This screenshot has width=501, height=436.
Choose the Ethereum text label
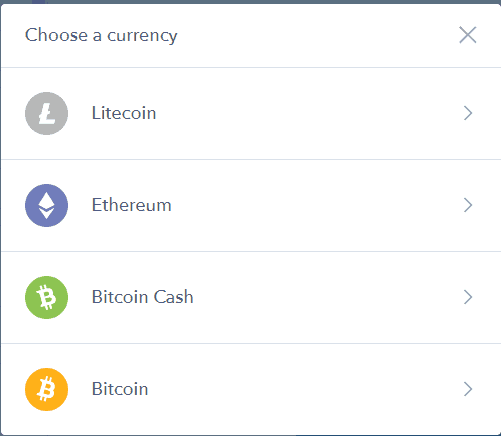131,205
